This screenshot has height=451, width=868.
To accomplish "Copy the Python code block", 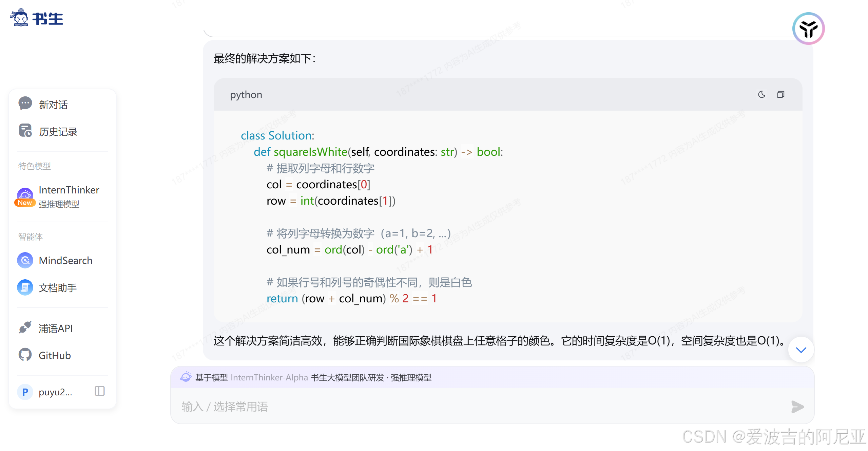I will coord(780,94).
